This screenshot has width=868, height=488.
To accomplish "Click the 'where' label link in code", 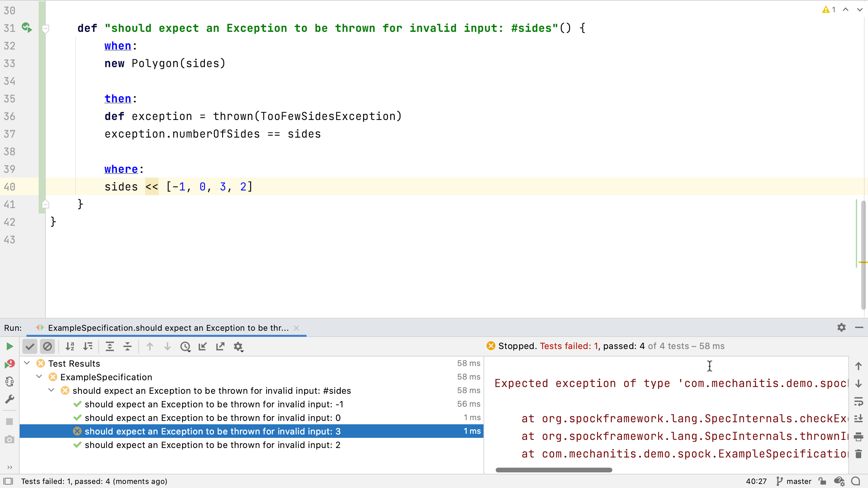I will (x=121, y=169).
